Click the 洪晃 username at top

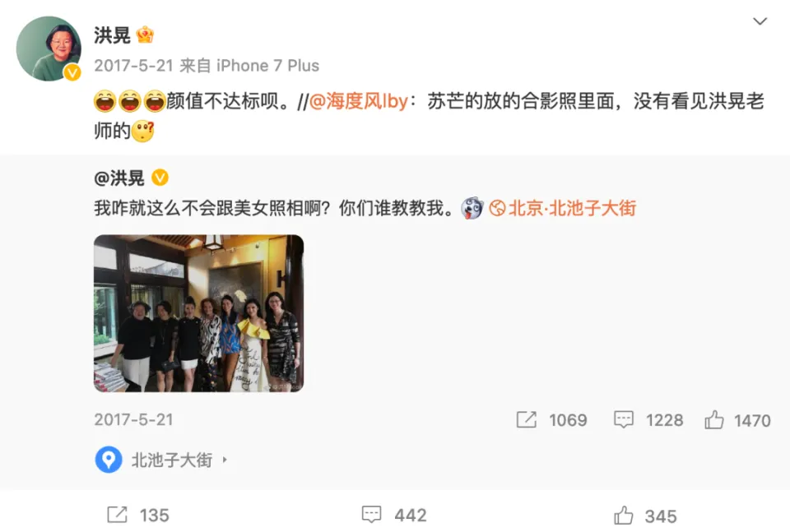[x=112, y=35]
